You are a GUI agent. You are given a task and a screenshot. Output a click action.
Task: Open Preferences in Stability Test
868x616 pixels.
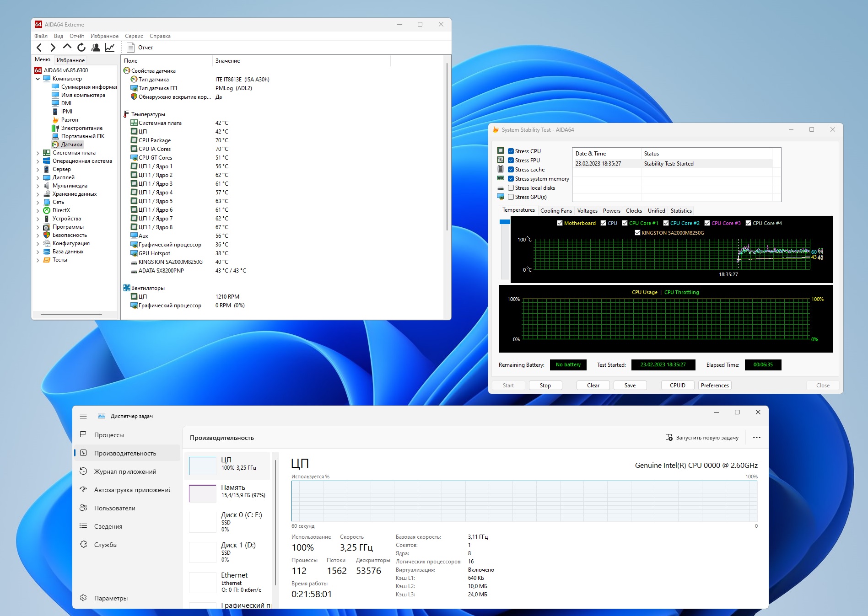click(x=715, y=386)
